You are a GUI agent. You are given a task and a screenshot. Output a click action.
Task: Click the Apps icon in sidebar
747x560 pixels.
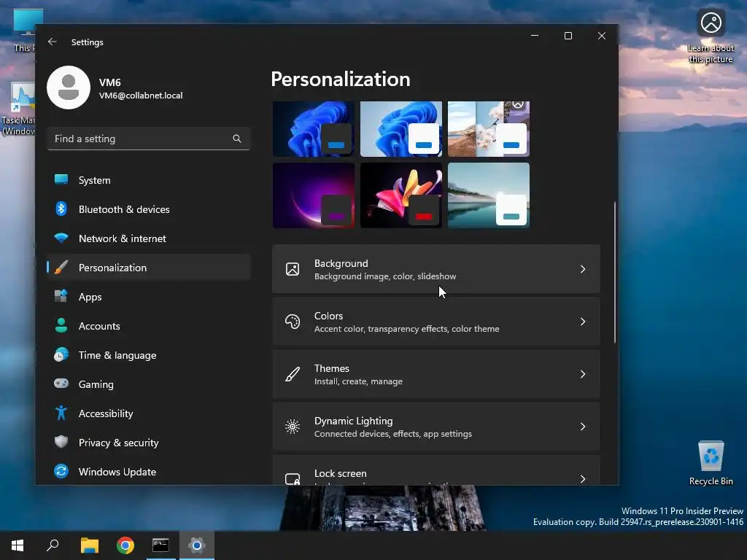(x=61, y=296)
